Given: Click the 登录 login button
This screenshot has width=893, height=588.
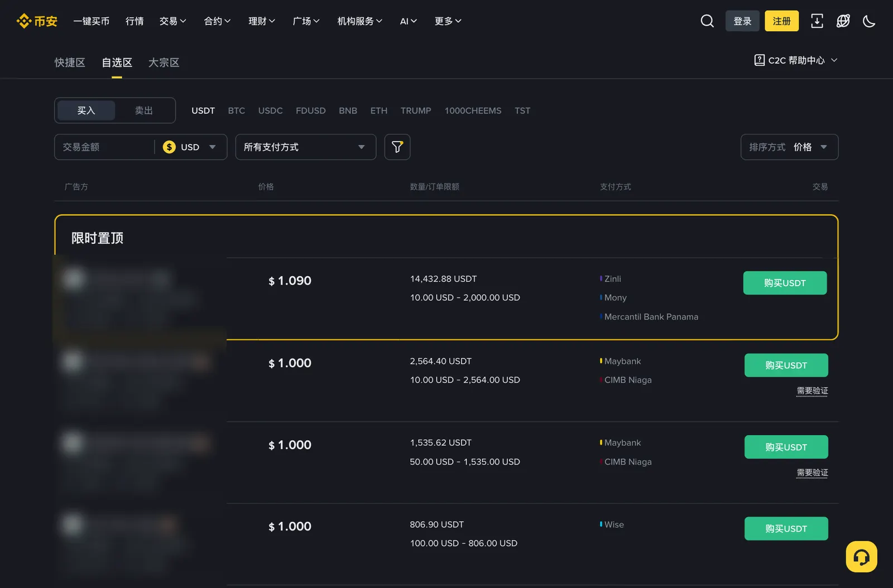Looking at the screenshot, I should click(x=742, y=21).
